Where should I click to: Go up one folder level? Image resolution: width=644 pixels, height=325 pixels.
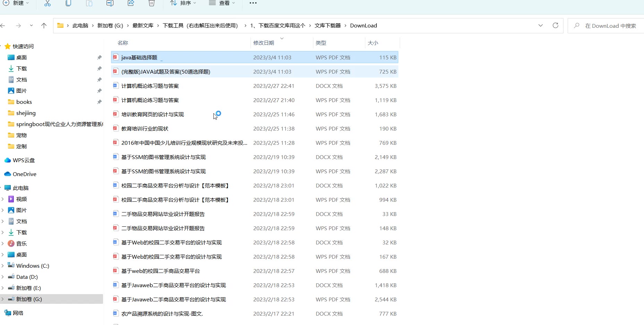44,25
